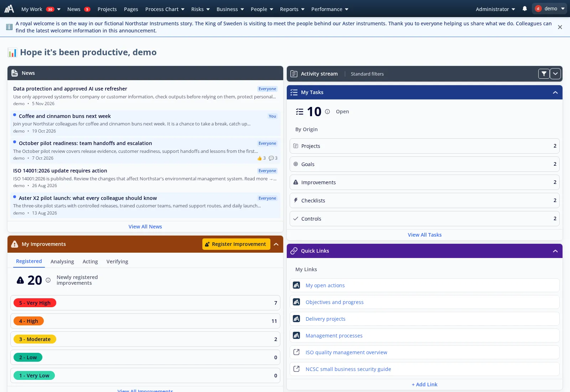Screen dimensions: 570x392
Task: Click the info icon beside 20 newly registered
Action: [x=48, y=280]
